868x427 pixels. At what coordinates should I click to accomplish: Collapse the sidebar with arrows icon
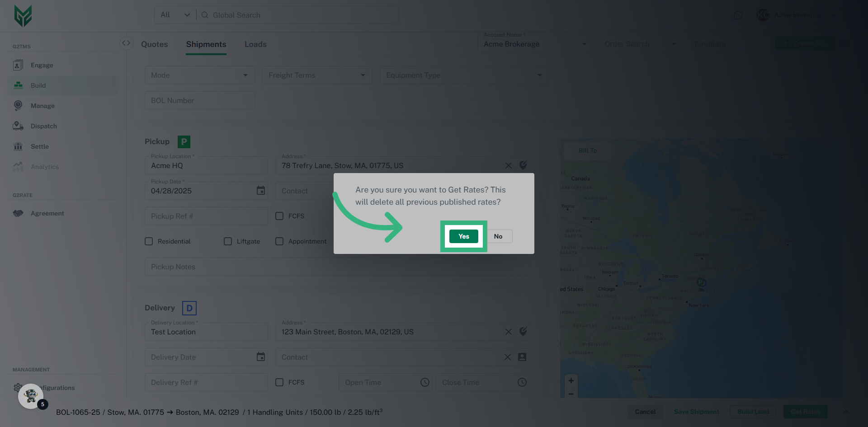(126, 43)
